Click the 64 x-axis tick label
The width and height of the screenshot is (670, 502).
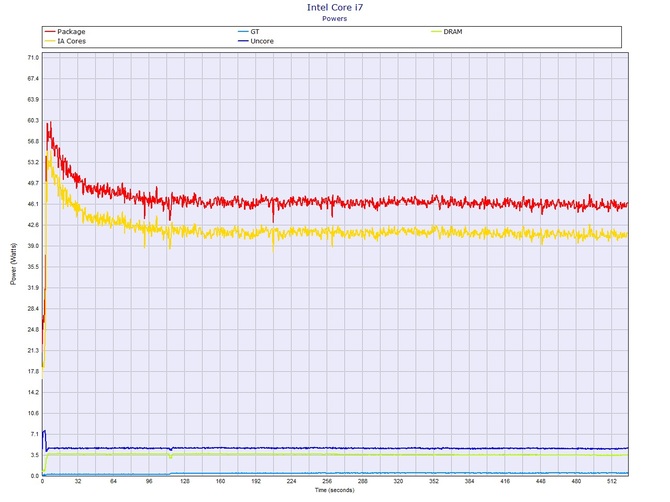coord(113,481)
